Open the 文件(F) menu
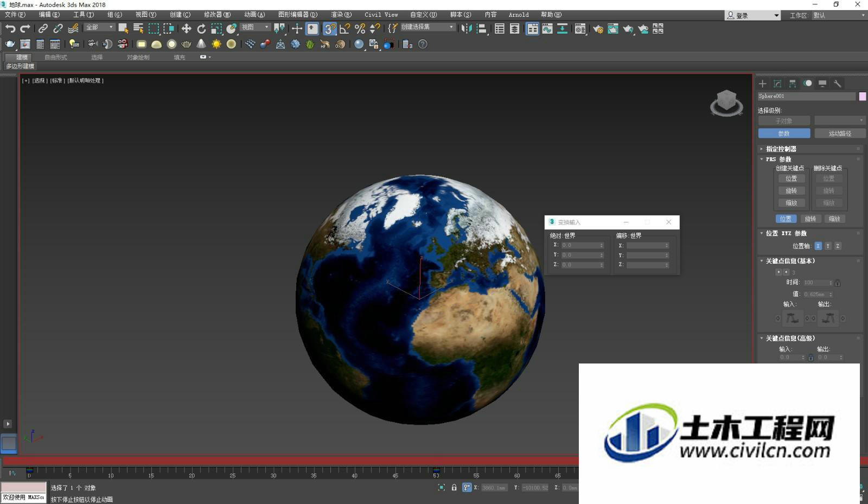This screenshot has width=868, height=504. coord(15,15)
